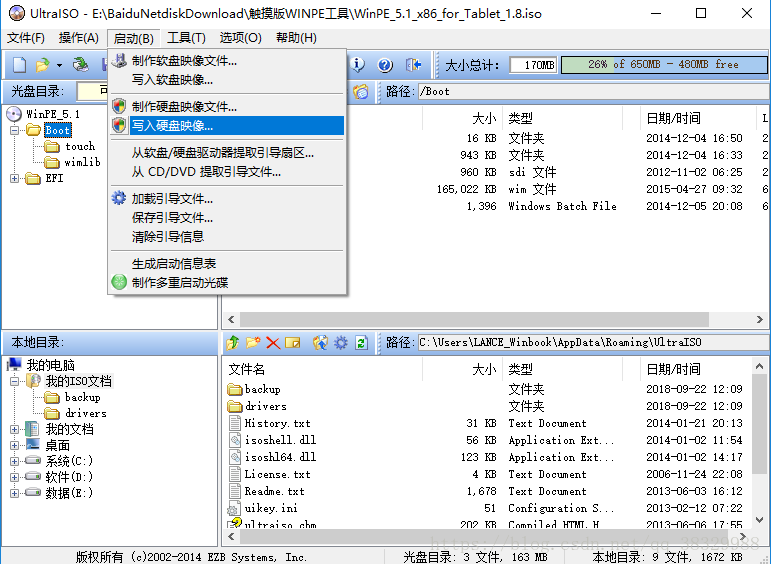Click the Open CD/DVD toolbar icon
The height and width of the screenshot is (564, 771).
(x=81, y=65)
